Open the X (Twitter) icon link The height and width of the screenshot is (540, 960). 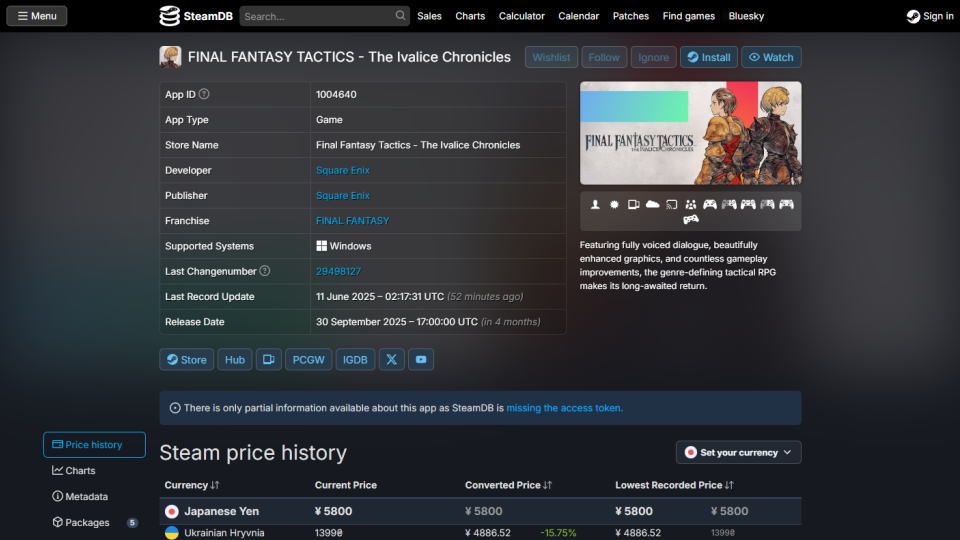tap(391, 359)
